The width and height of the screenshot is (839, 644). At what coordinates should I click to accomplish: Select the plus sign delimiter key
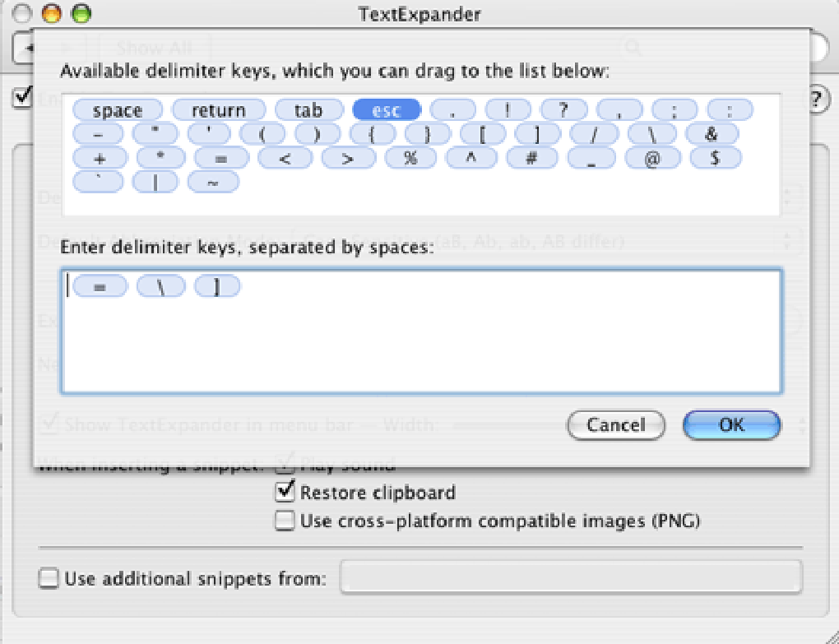pos(98,158)
